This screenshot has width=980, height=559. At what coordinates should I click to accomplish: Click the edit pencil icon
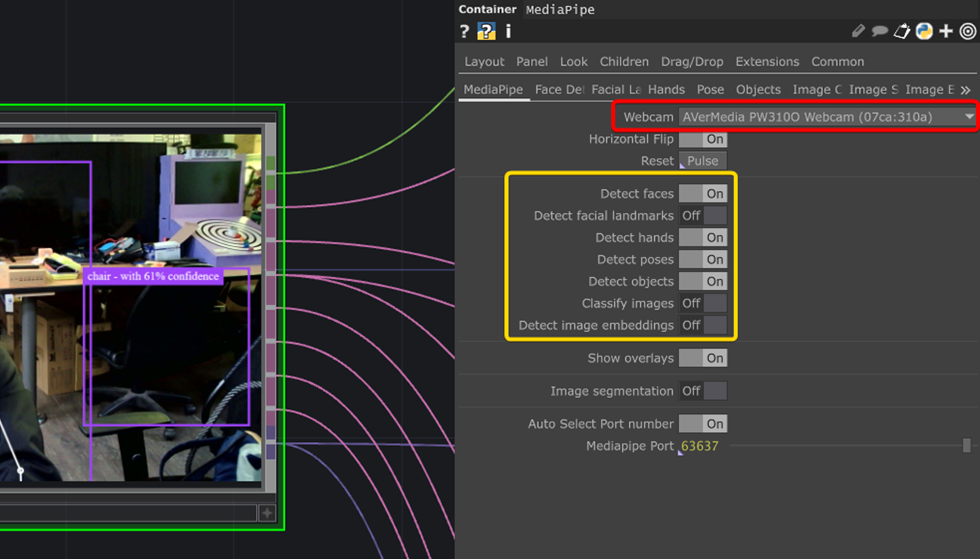tap(857, 31)
